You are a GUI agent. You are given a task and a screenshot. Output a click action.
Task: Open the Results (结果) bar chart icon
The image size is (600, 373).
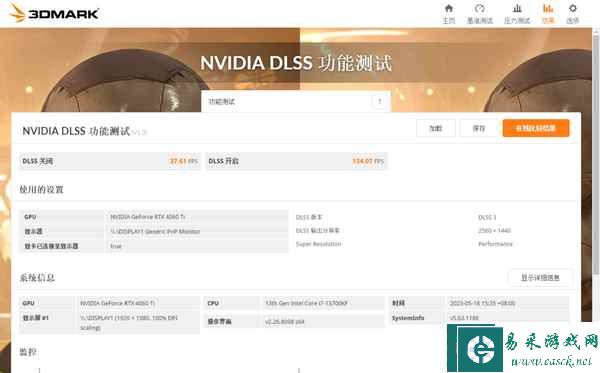pyautogui.click(x=548, y=13)
